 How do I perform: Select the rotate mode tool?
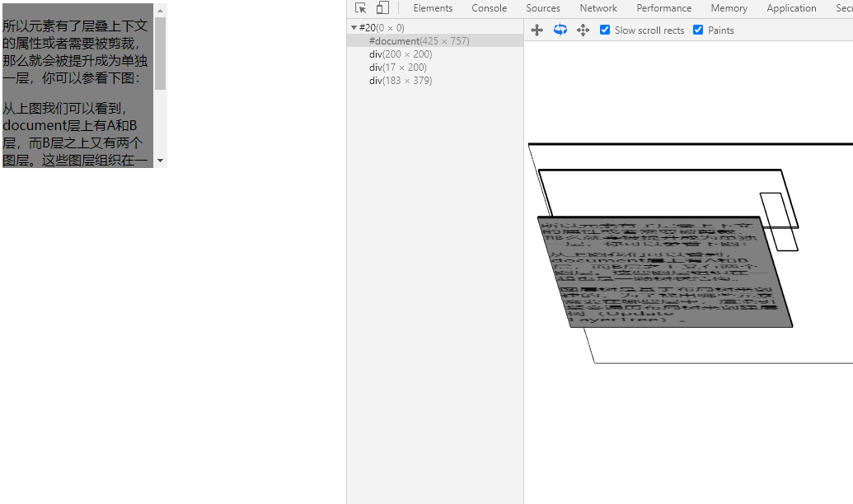click(x=560, y=30)
